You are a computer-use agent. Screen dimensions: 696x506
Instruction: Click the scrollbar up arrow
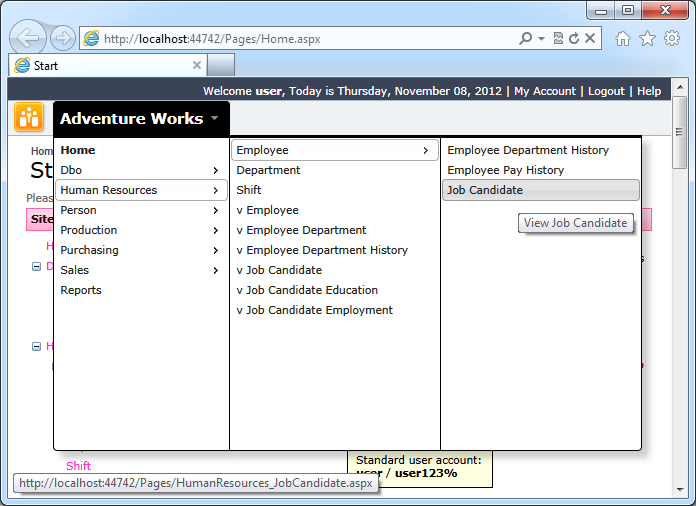680,87
